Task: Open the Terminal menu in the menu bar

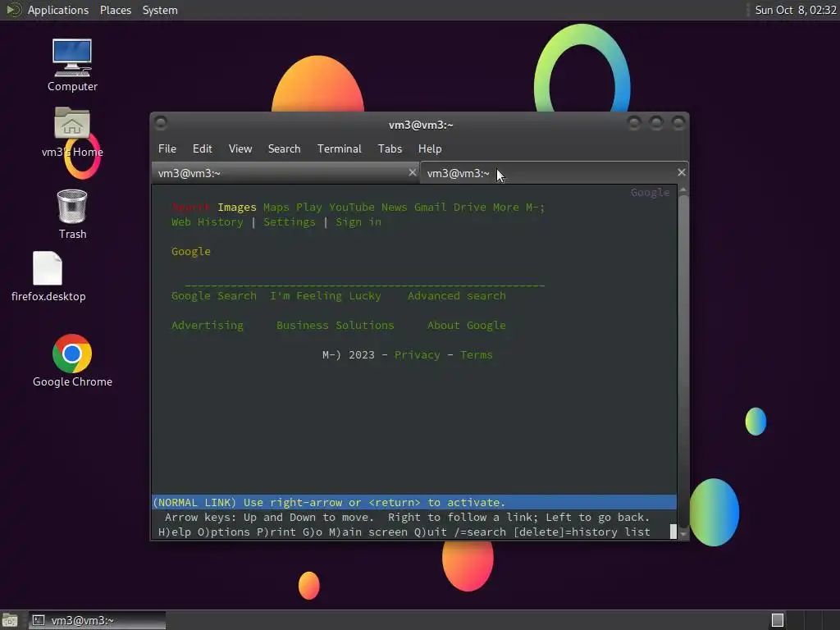Action: [x=339, y=149]
